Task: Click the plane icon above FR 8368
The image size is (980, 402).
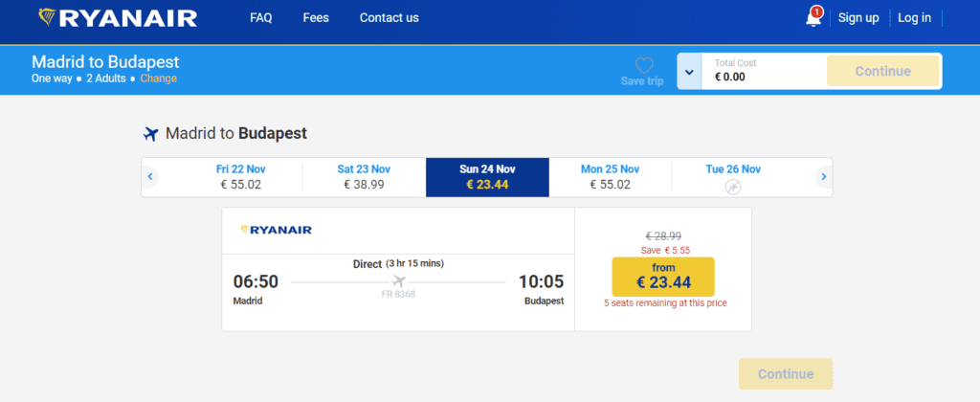Action: click(x=399, y=280)
